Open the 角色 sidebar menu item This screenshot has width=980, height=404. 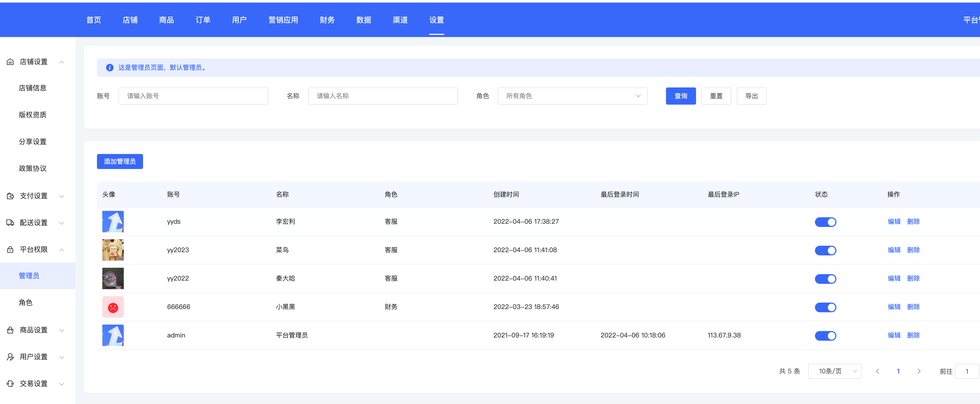[x=25, y=303]
